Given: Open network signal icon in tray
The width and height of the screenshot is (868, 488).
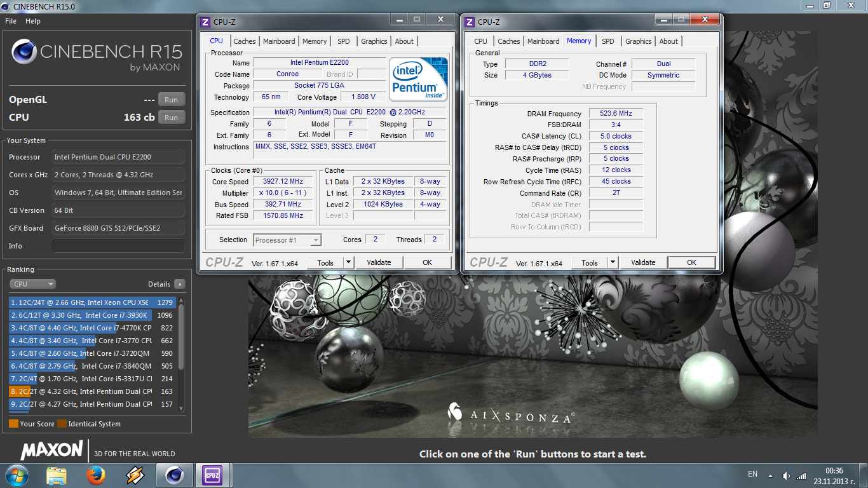Looking at the screenshot, I should coord(801,475).
